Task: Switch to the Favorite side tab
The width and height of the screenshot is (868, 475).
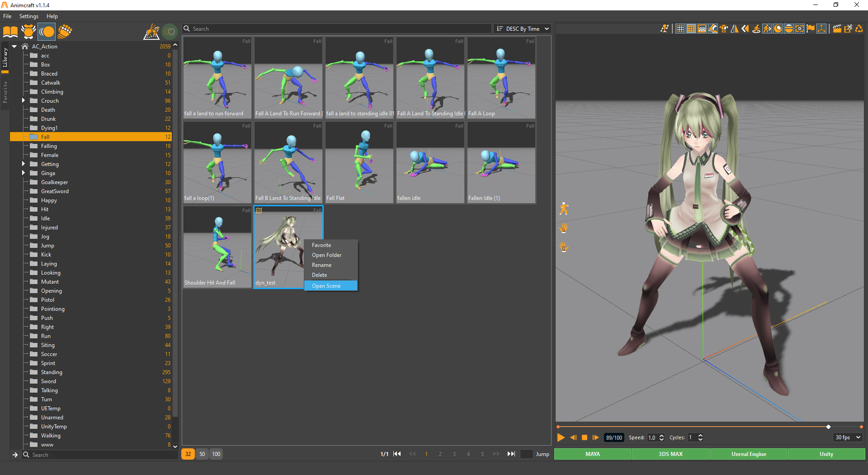Action: 5,92
